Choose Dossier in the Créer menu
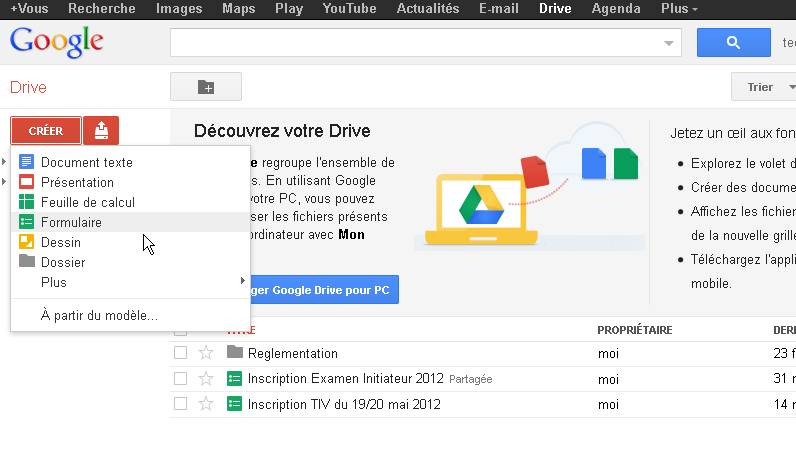The width and height of the screenshot is (796, 452). tap(130, 262)
